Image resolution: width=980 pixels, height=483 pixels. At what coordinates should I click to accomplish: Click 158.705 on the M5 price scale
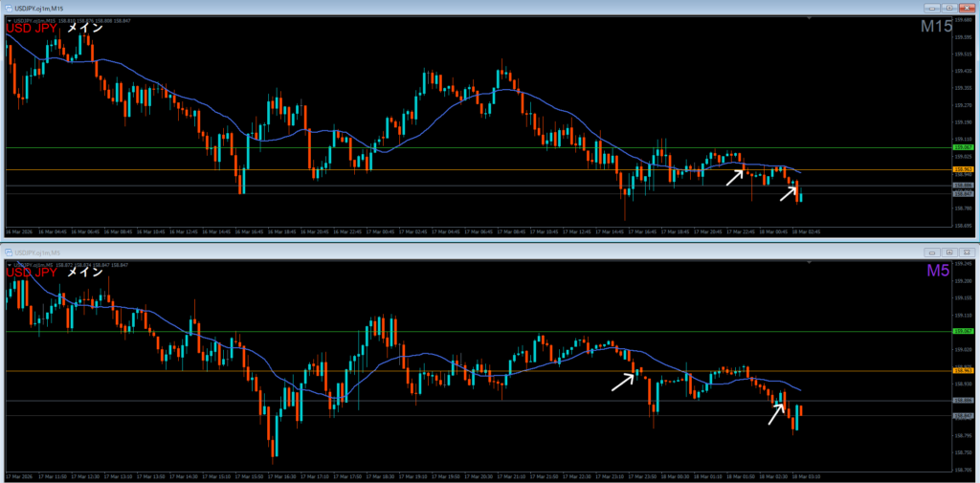pyautogui.click(x=962, y=470)
